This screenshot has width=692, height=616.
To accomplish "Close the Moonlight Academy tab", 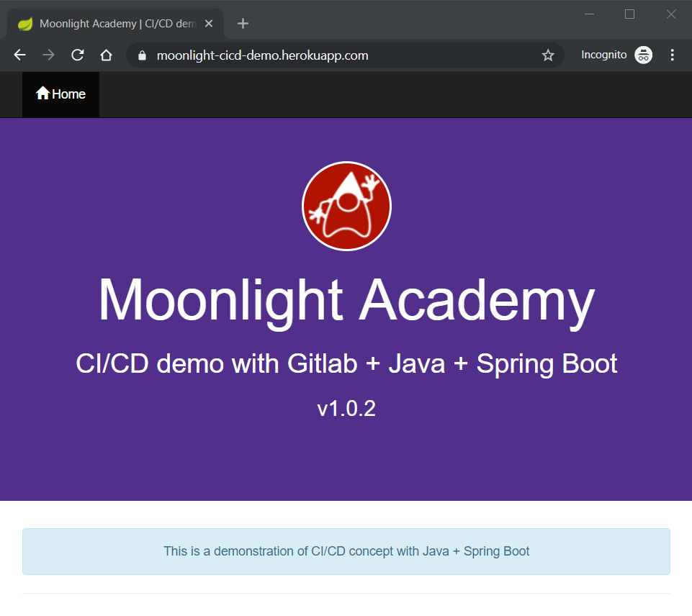I will coord(209,23).
